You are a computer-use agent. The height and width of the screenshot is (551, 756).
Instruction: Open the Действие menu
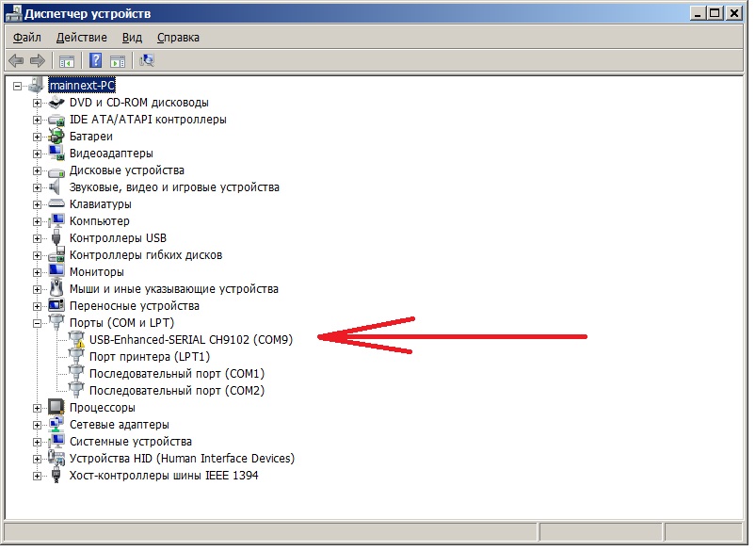(x=81, y=38)
